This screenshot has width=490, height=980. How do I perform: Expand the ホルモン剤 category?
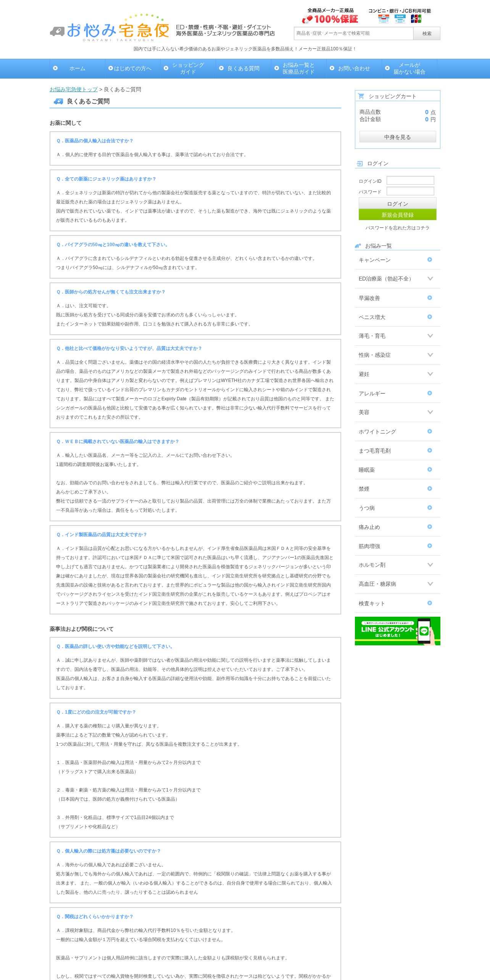tap(398, 565)
